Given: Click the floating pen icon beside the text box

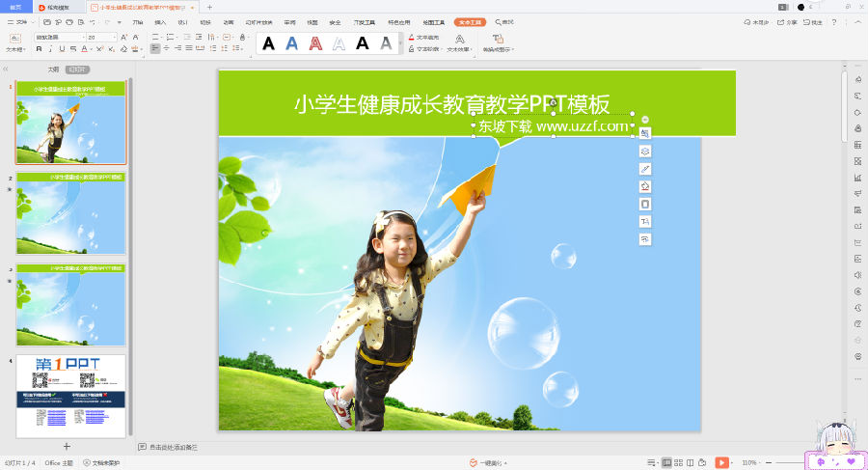Looking at the screenshot, I should click(x=645, y=169).
